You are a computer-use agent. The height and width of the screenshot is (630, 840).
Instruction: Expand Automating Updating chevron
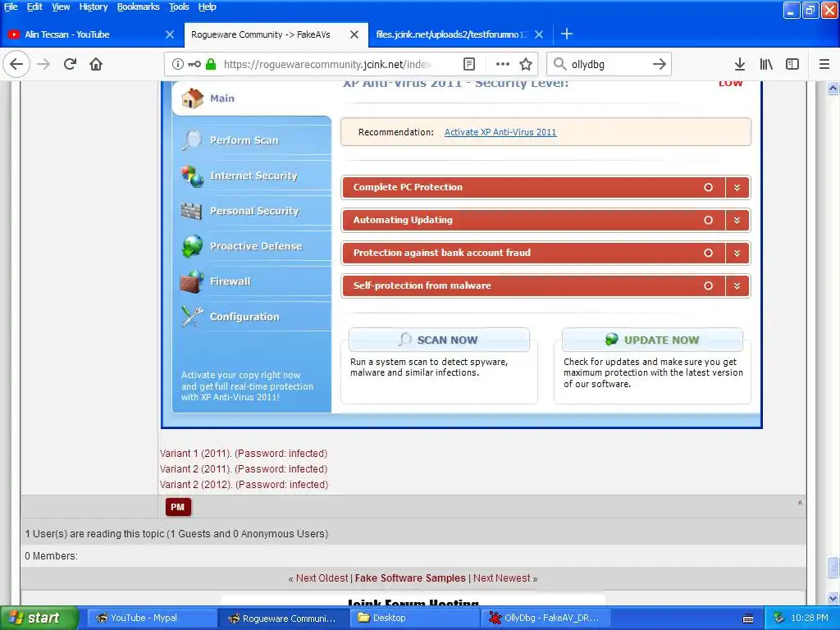click(737, 220)
